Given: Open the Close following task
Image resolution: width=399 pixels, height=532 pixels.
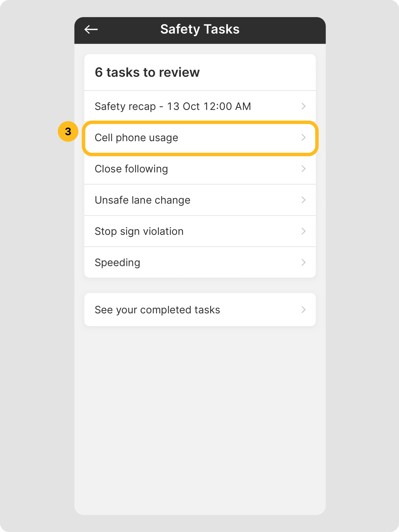Looking at the screenshot, I should 131,169.
